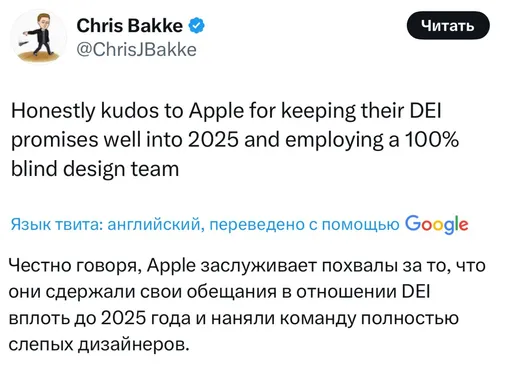This screenshot has width=510, height=374.
Task: Click the phrase blind design team
Action: [95, 169]
